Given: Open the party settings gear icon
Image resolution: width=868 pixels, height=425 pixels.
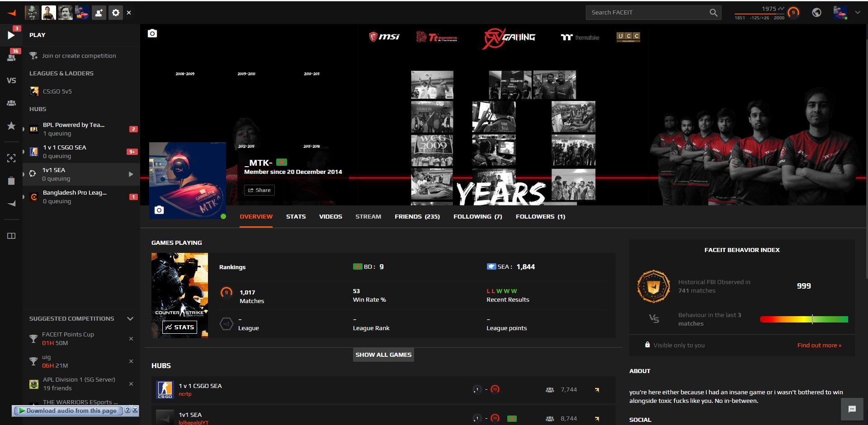Looking at the screenshot, I should click(116, 13).
